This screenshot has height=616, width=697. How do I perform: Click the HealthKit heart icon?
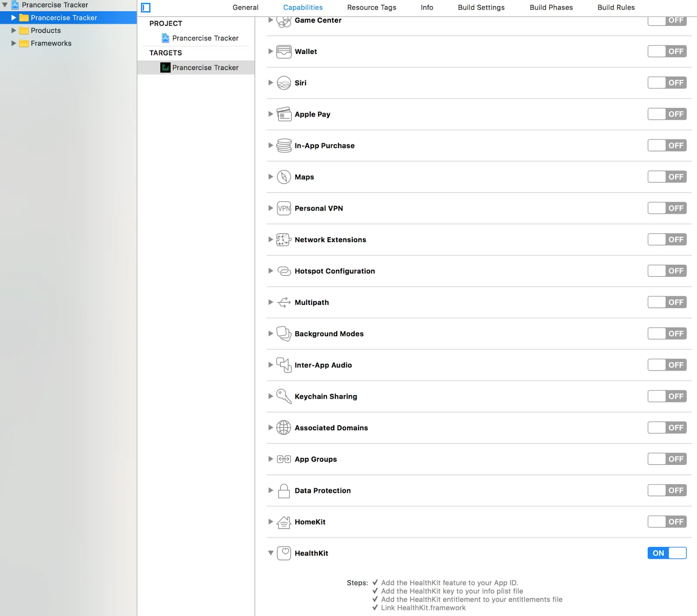tap(284, 553)
